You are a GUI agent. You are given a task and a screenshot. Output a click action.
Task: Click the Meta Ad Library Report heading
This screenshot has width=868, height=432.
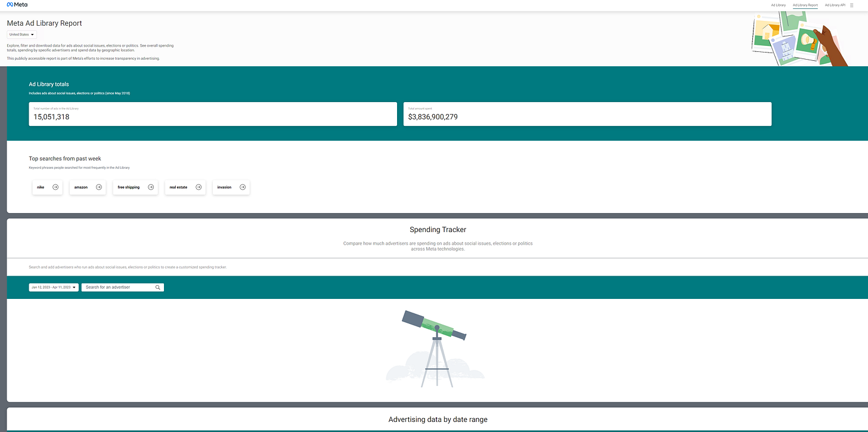[x=44, y=23]
